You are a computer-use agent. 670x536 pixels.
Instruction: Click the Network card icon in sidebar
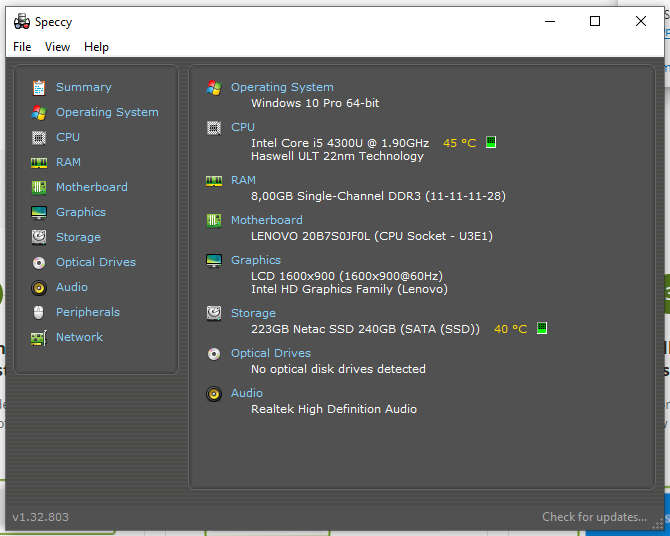point(39,338)
